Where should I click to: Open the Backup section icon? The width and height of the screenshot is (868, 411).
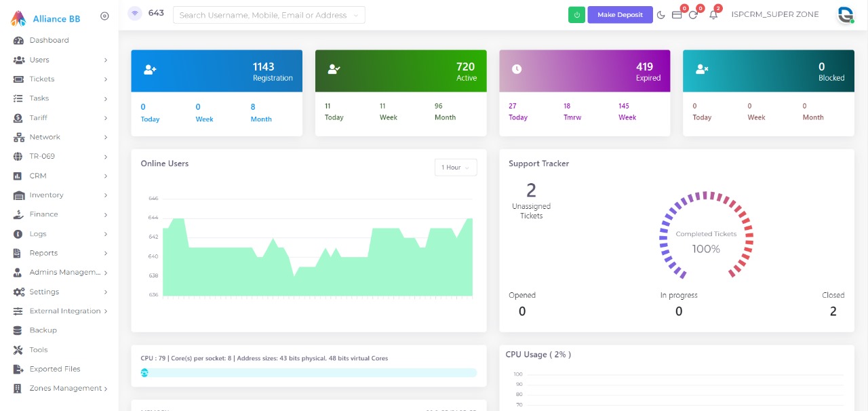point(16,330)
